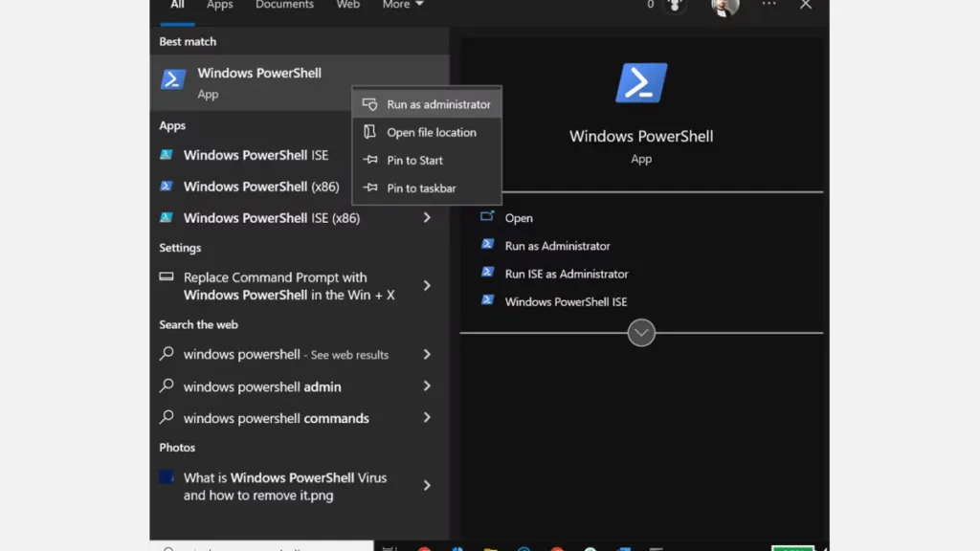Select the All search tab
The width and height of the screenshot is (980, 551).
177,5
